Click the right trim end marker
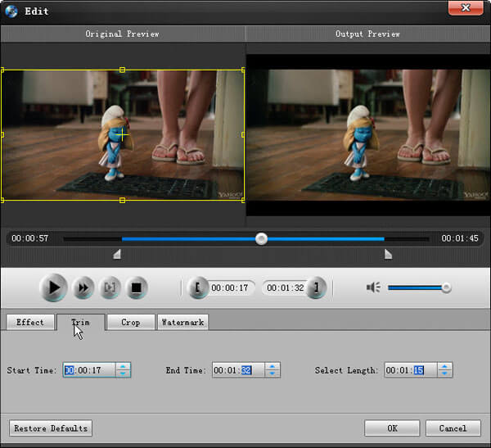The width and height of the screenshot is (491, 448). pyautogui.click(x=388, y=254)
